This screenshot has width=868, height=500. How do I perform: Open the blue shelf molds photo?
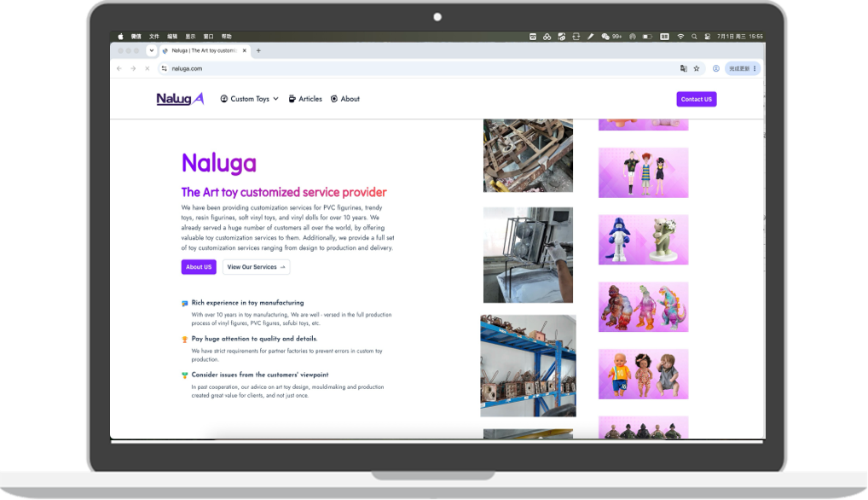[528, 366]
